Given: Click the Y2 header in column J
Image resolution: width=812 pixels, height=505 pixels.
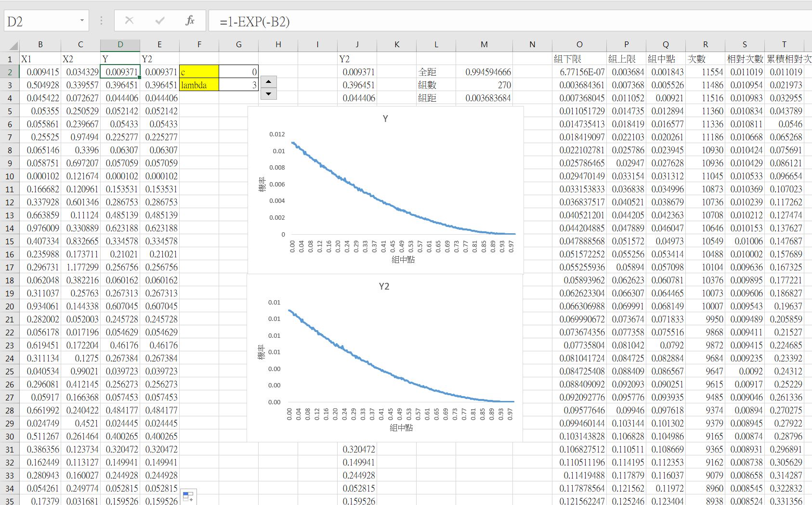Looking at the screenshot, I should [357, 59].
